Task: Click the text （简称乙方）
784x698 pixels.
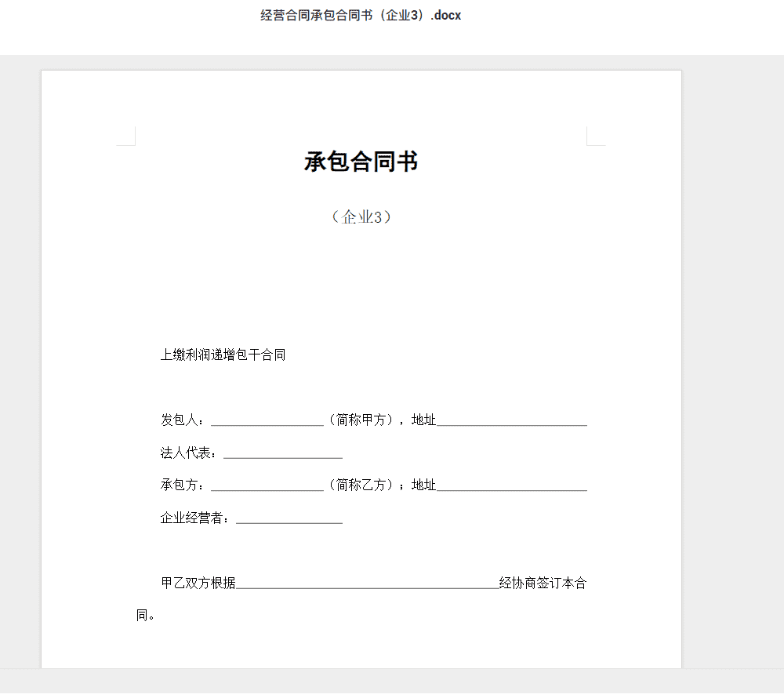Action: [361, 485]
